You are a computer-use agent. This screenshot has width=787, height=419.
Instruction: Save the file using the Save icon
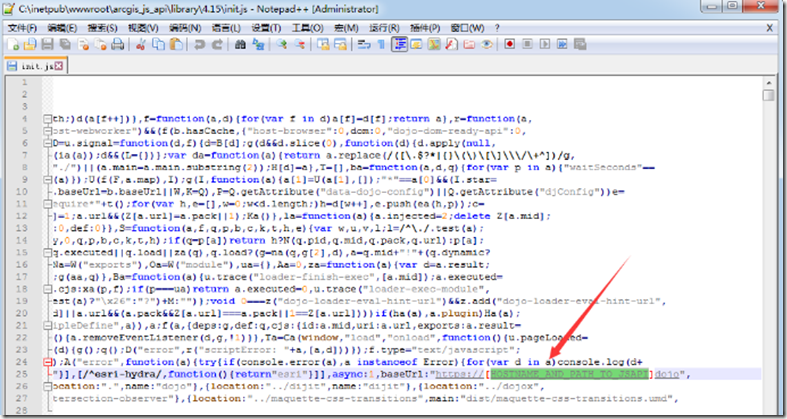click(x=47, y=44)
